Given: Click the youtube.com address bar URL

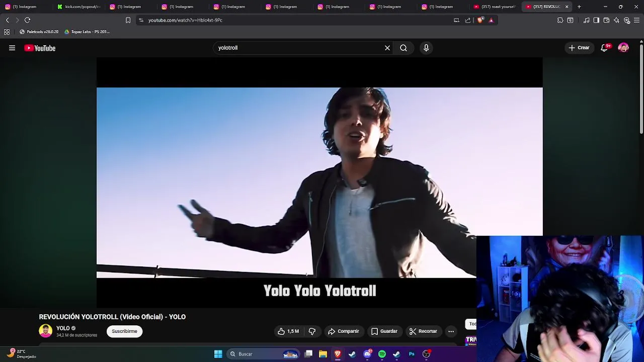Looking at the screenshot, I should (185, 20).
